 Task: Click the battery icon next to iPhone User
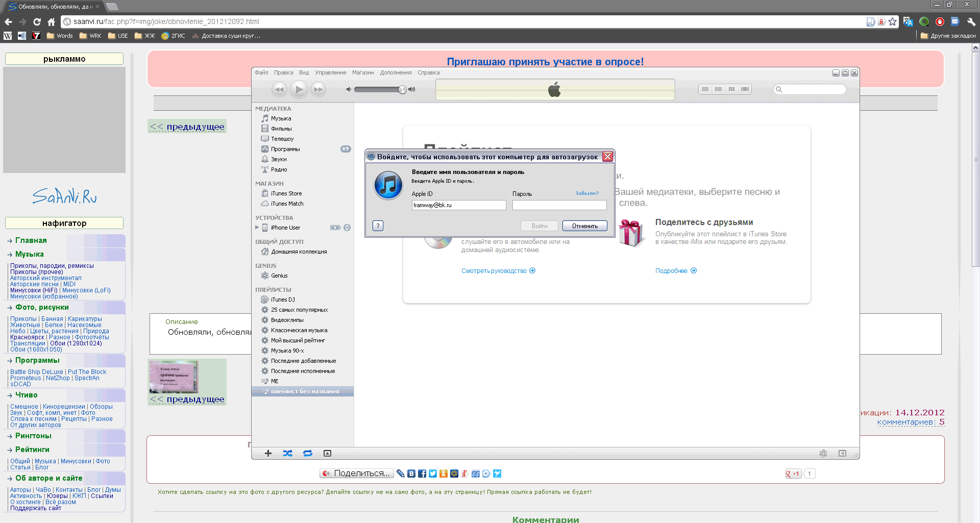click(x=335, y=228)
